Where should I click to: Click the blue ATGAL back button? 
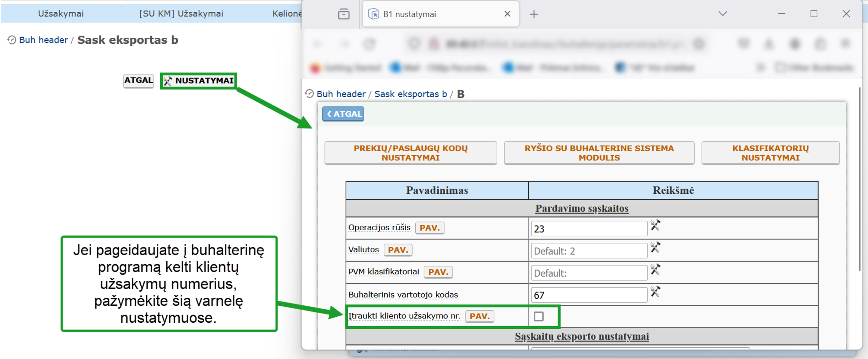coord(343,114)
